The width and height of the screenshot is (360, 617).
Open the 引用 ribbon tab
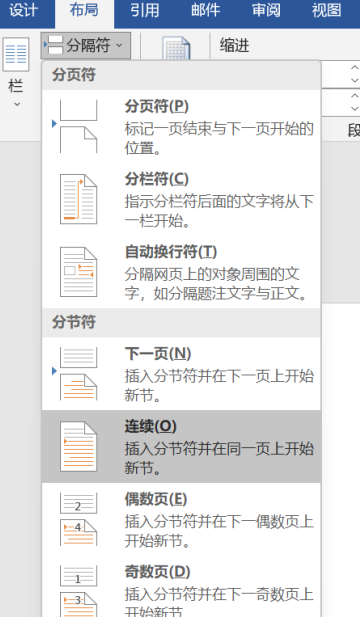(145, 10)
